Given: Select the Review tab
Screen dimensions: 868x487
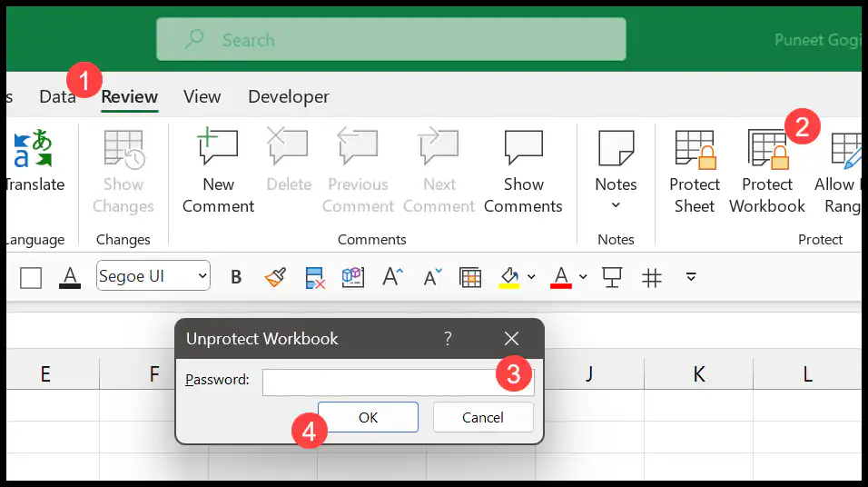Looking at the screenshot, I should [x=130, y=96].
